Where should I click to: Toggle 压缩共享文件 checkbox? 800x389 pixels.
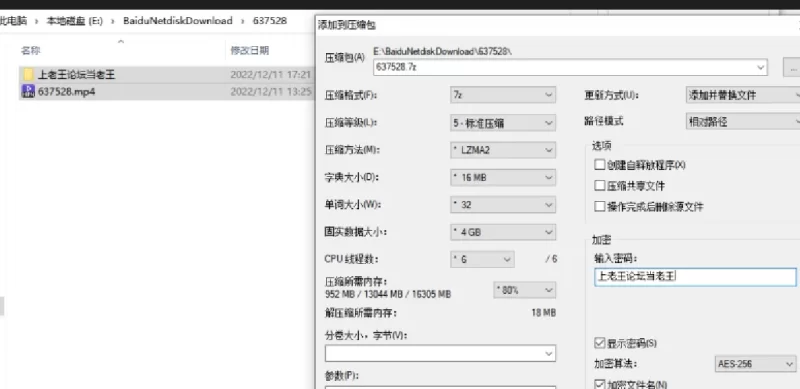[600, 186]
